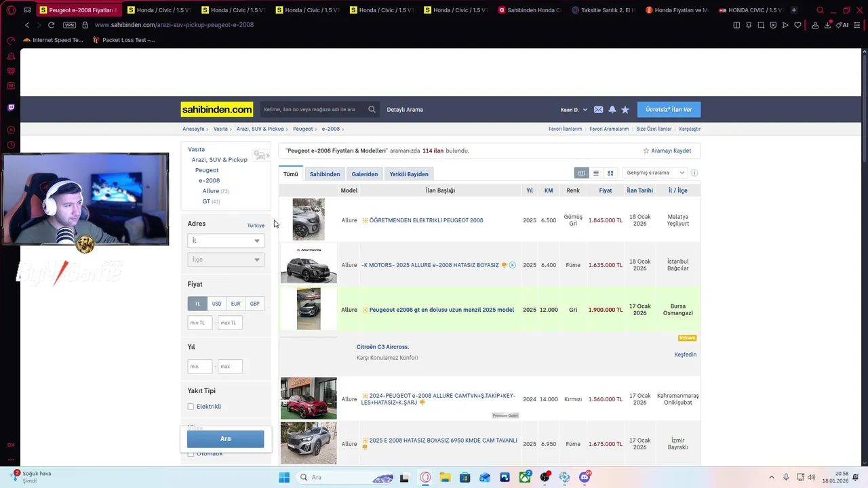868x488 pixels.
Task: Select EUR currency toggle
Action: pos(235,304)
